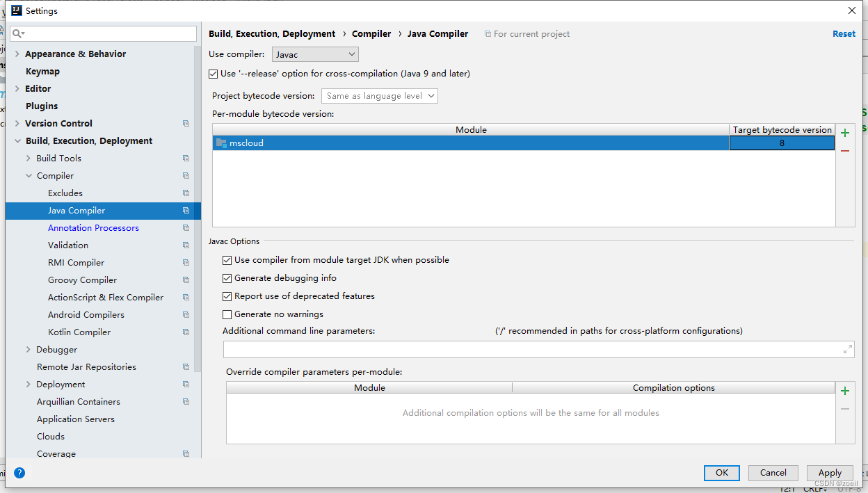Uncheck Generate debugging info

(227, 278)
